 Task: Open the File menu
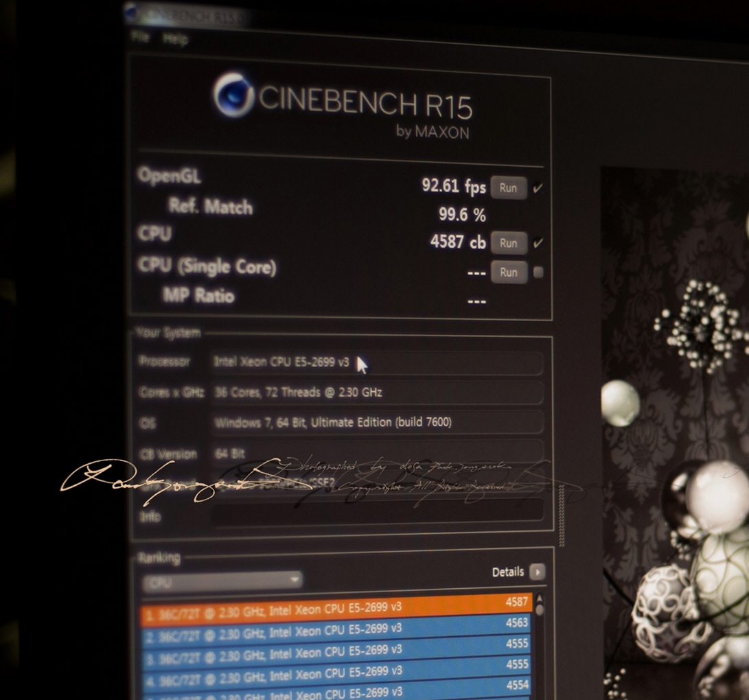pyautogui.click(x=140, y=36)
